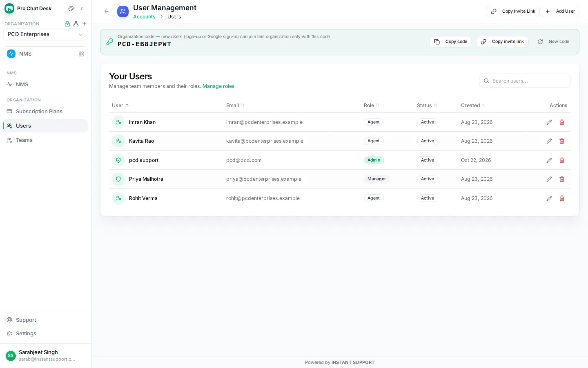
Task: Select Users in the sidebar
Action: click(x=45, y=126)
